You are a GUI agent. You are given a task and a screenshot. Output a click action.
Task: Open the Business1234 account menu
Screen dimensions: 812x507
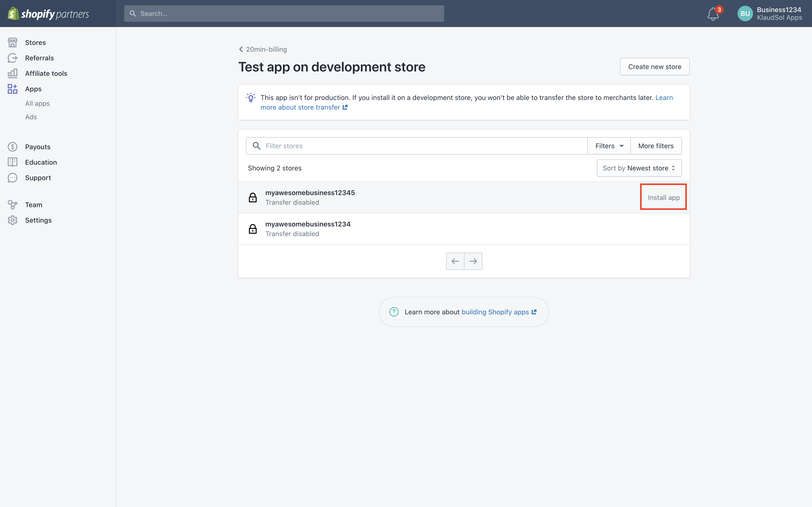[x=770, y=14]
